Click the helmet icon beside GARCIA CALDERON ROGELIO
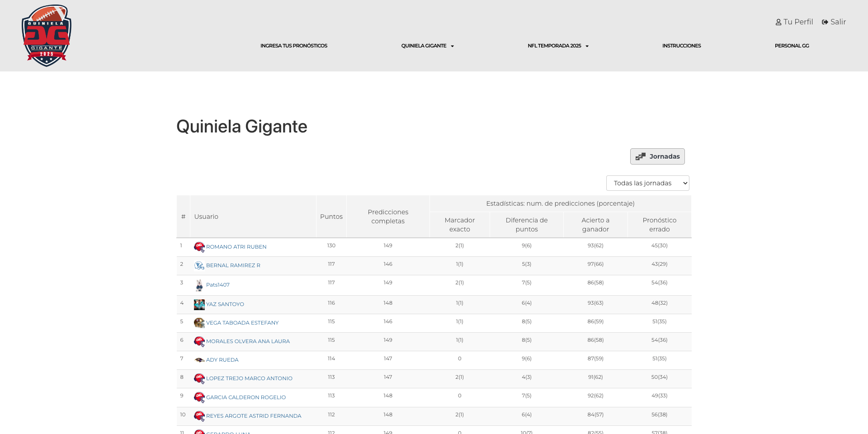 (x=199, y=397)
